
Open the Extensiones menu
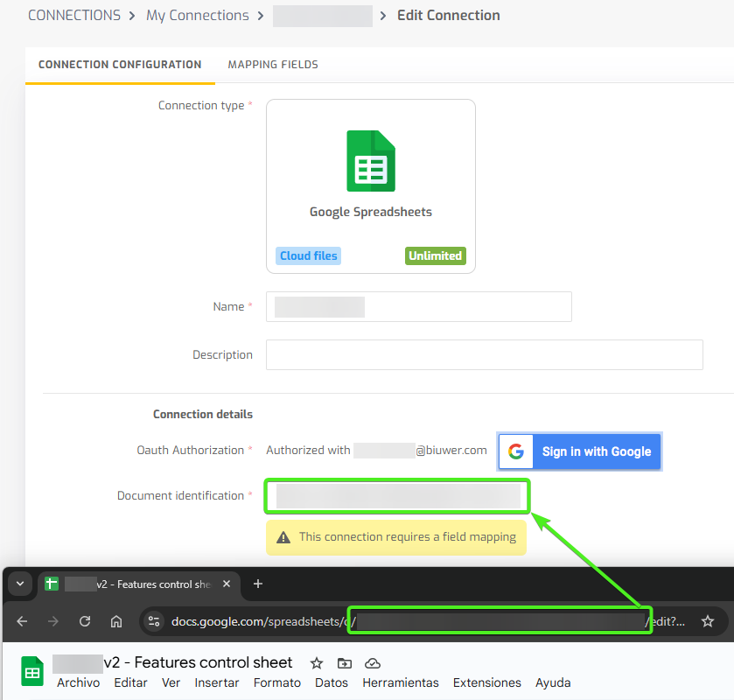[x=486, y=683]
